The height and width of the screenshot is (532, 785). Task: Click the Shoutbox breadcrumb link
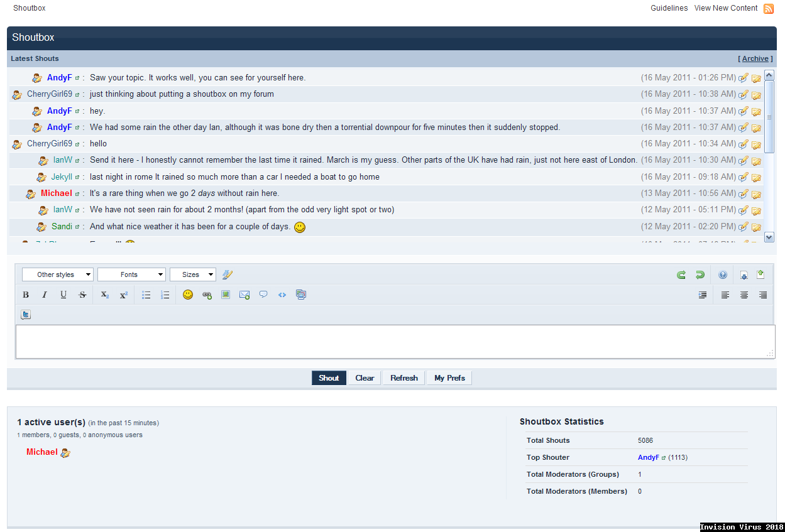click(x=30, y=8)
